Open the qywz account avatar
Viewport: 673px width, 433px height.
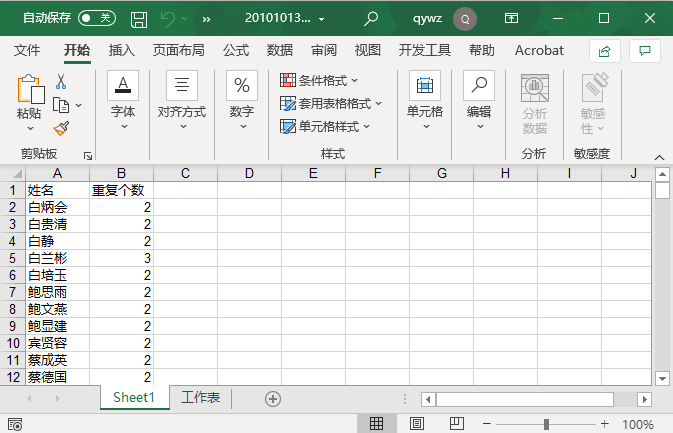(x=465, y=19)
